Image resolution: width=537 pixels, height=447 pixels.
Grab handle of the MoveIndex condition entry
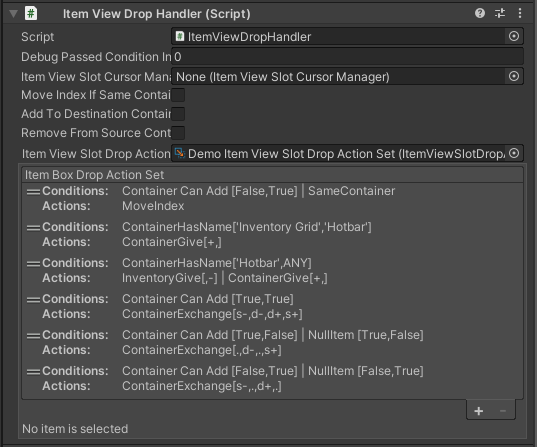click(x=33, y=191)
